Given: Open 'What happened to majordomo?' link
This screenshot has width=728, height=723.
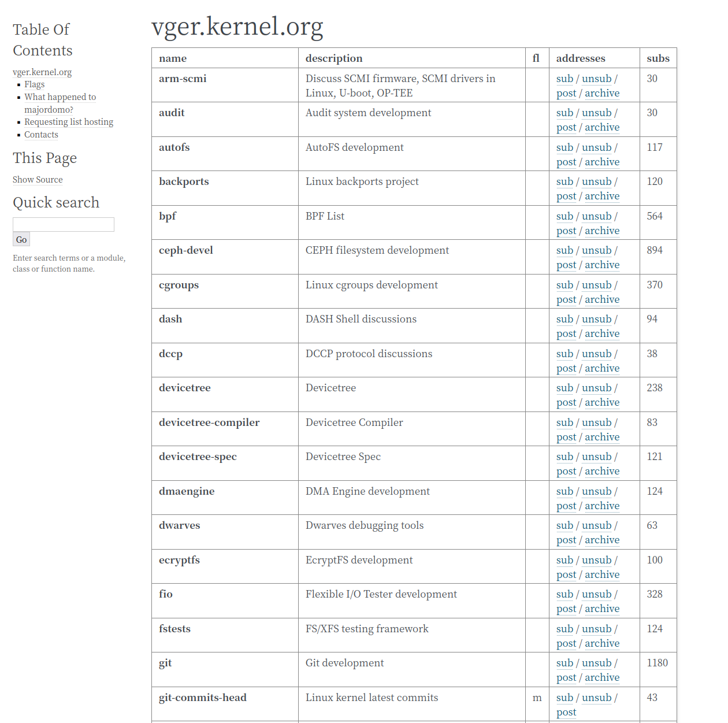Looking at the screenshot, I should 60,97.
